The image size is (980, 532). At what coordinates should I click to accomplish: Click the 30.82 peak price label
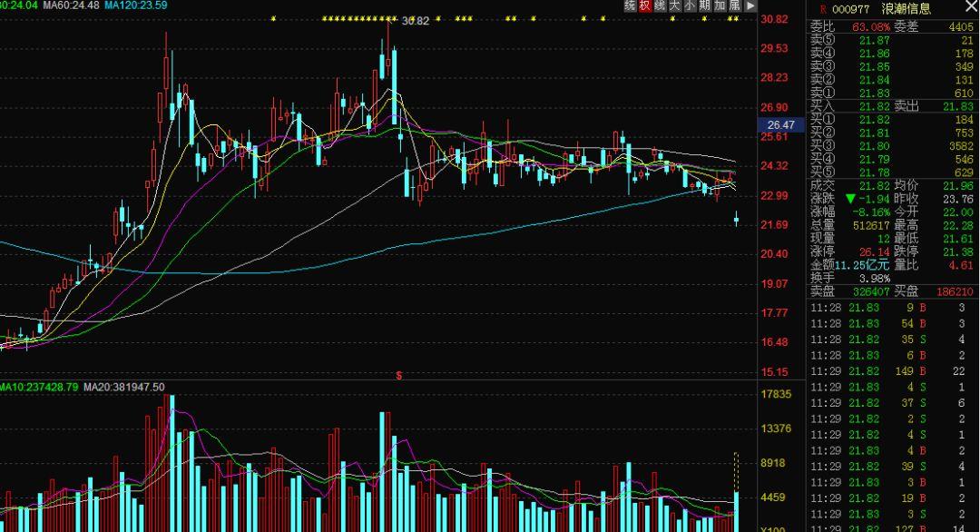416,21
